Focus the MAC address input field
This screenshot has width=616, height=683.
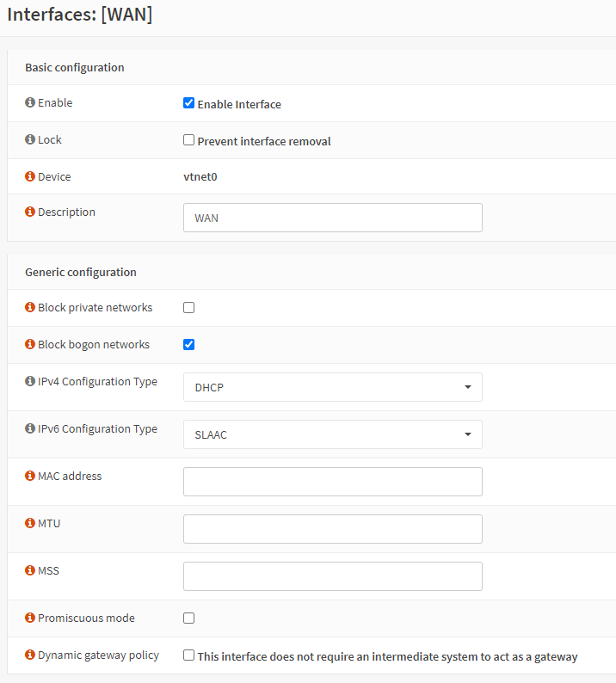point(332,482)
